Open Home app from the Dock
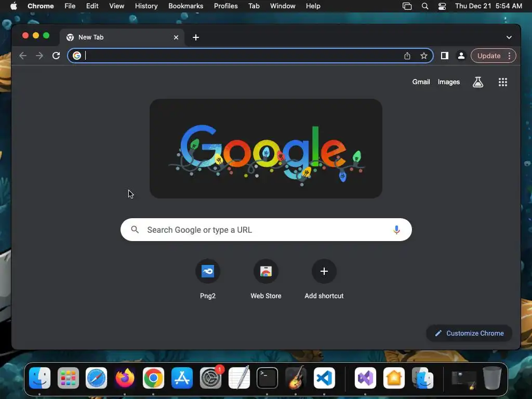The image size is (532, 399). pos(394,378)
